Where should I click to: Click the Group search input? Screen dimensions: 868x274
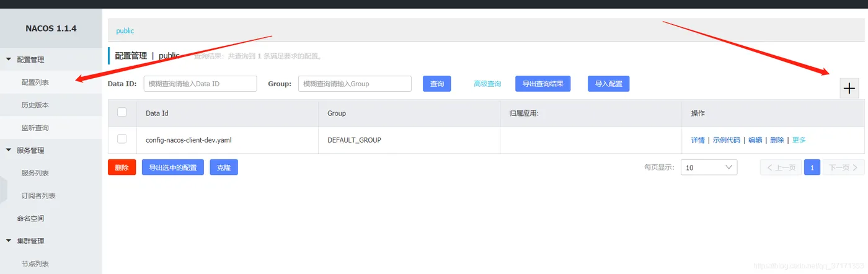355,84
